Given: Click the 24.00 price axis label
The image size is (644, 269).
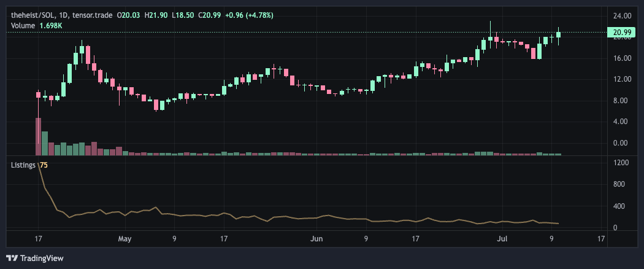Looking at the screenshot, I should click(622, 16).
